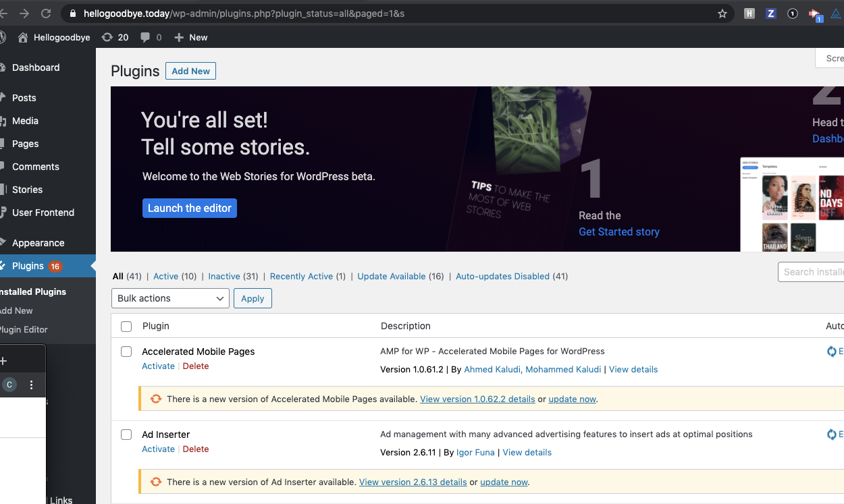Switch to the Inactive plugins filter
The height and width of the screenshot is (504, 844).
(223, 276)
